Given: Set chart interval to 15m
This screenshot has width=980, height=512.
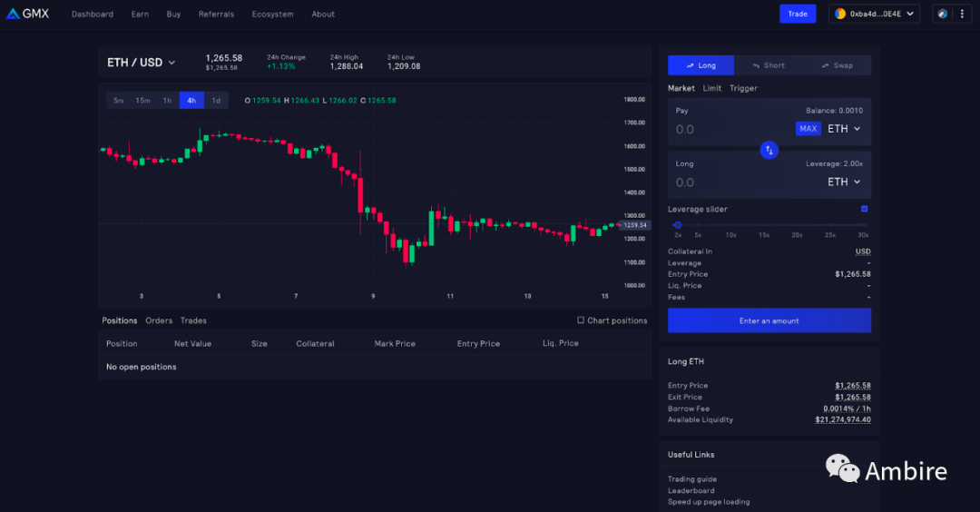Looking at the screenshot, I should [142, 100].
